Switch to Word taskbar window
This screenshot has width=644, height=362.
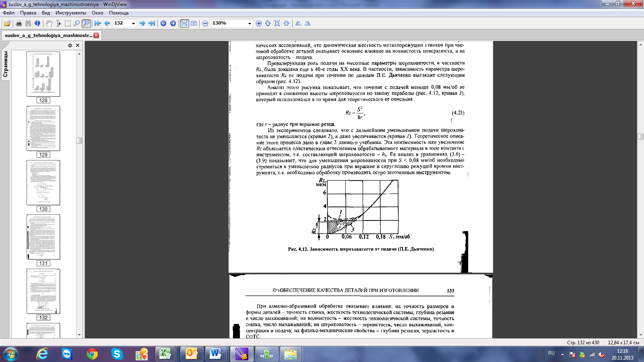(x=215, y=354)
